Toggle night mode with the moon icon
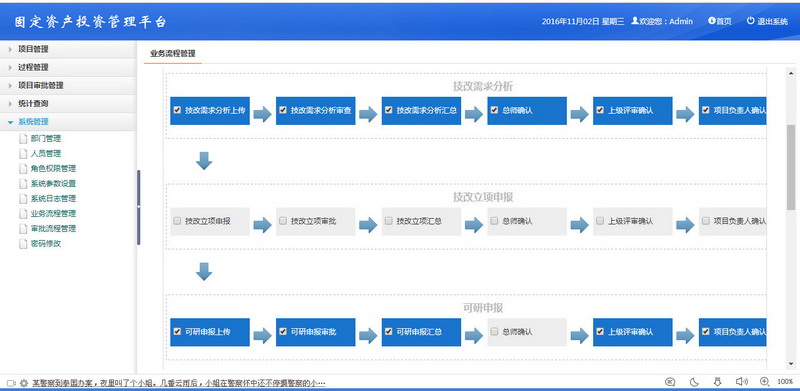800x391 pixels. coord(694,381)
